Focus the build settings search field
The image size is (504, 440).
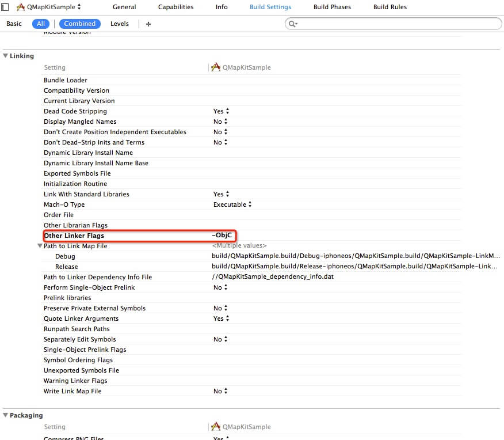pyautogui.click(x=393, y=24)
